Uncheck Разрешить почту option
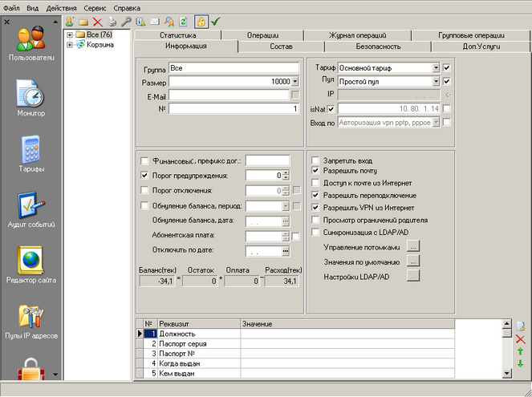The image size is (532, 397). 316,172
